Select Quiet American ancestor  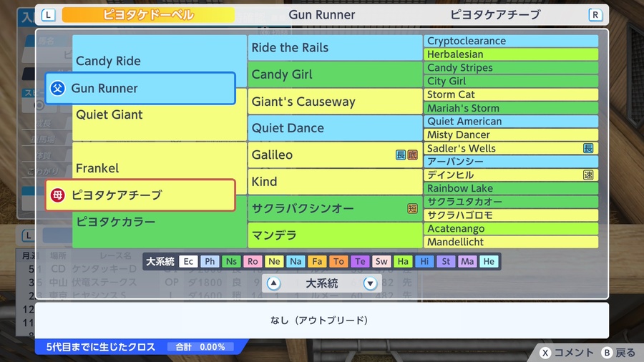pyautogui.click(x=511, y=122)
